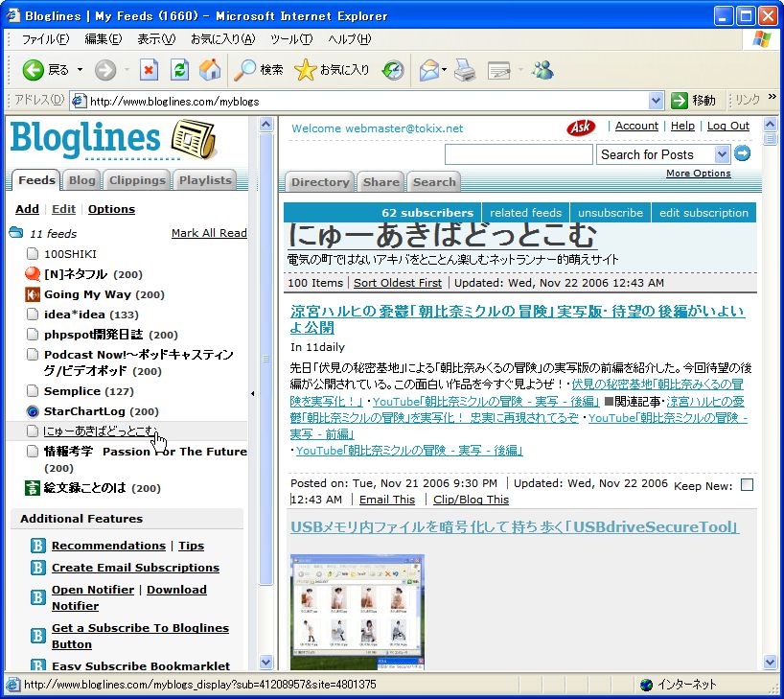Open the ファイル(F) menu
The image size is (784, 699).
[x=45, y=39]
